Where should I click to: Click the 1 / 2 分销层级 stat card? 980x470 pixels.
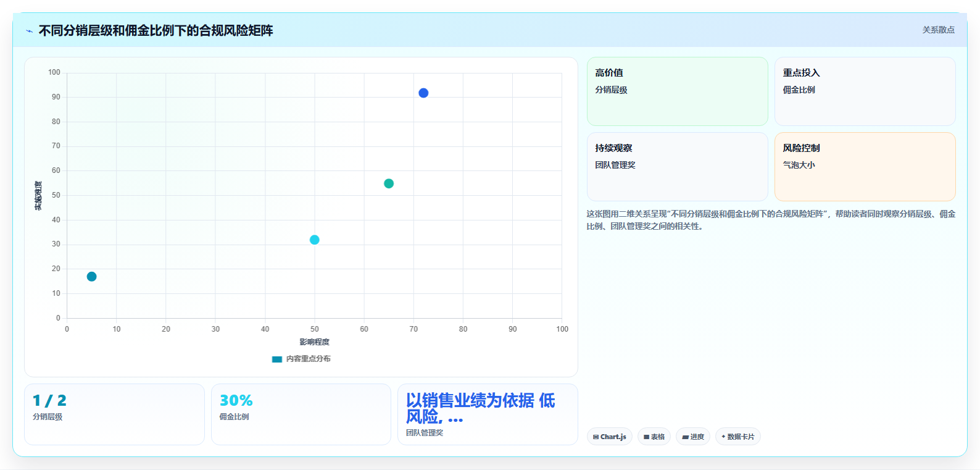coord(114,414)
